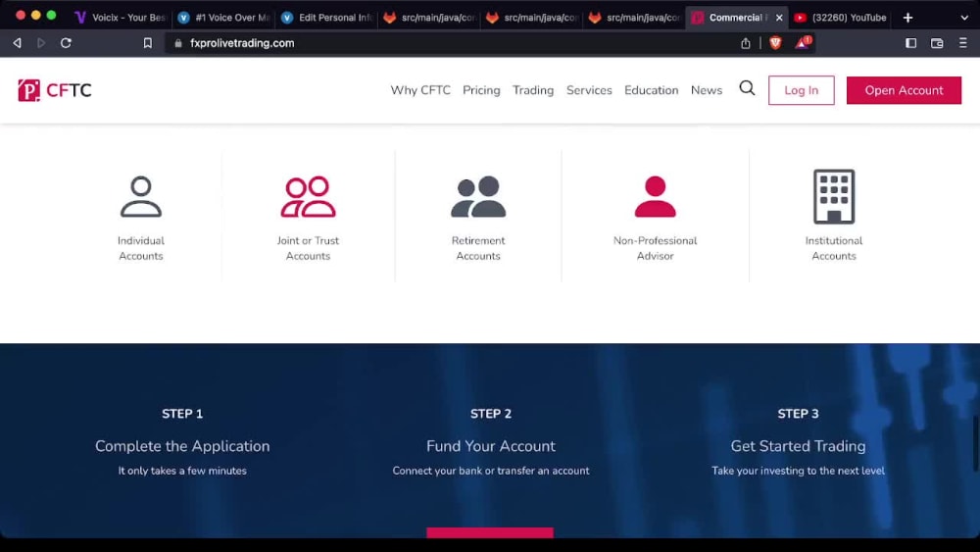Open the Education menu item
980x552 pixels.
point(652,90)
